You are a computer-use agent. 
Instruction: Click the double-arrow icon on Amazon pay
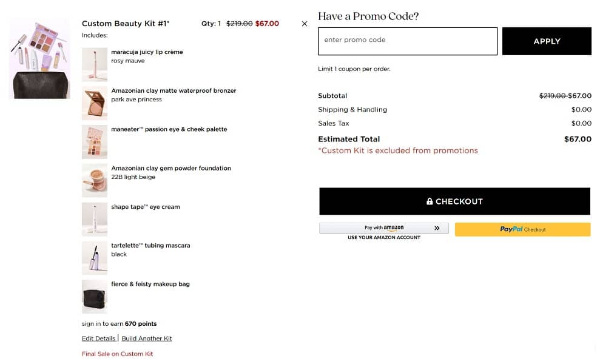point(437,228)
